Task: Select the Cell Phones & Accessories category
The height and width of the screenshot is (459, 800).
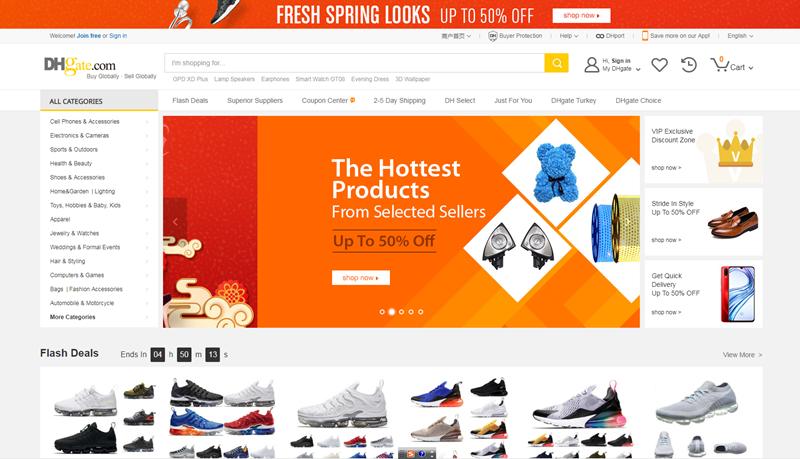Action: click(85, 121)
